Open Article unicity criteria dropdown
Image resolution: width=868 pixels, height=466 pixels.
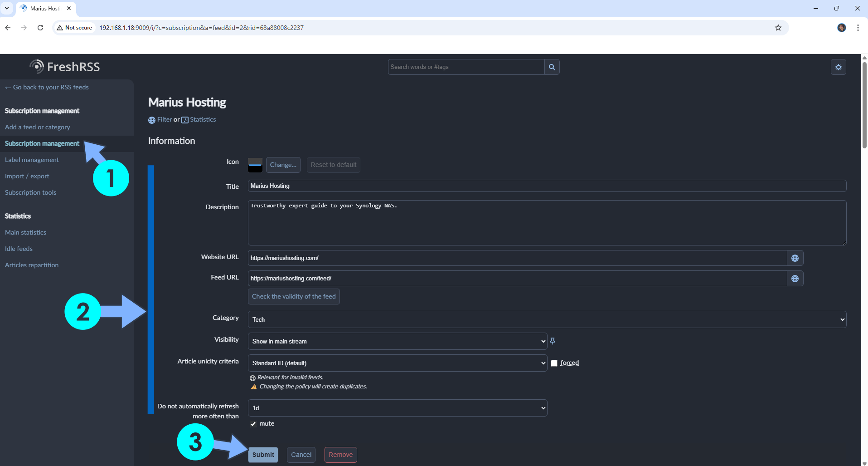(x=398, y=363)
